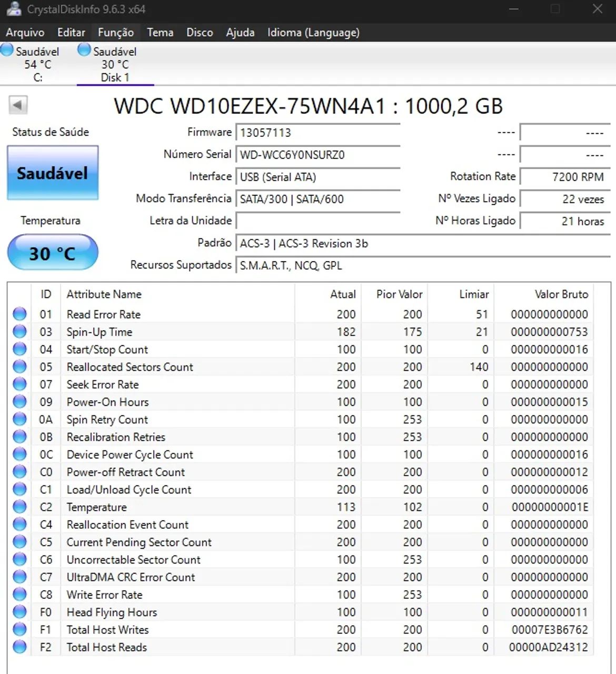
Task: Click the Saudável health status button
Action: point(53,173)
